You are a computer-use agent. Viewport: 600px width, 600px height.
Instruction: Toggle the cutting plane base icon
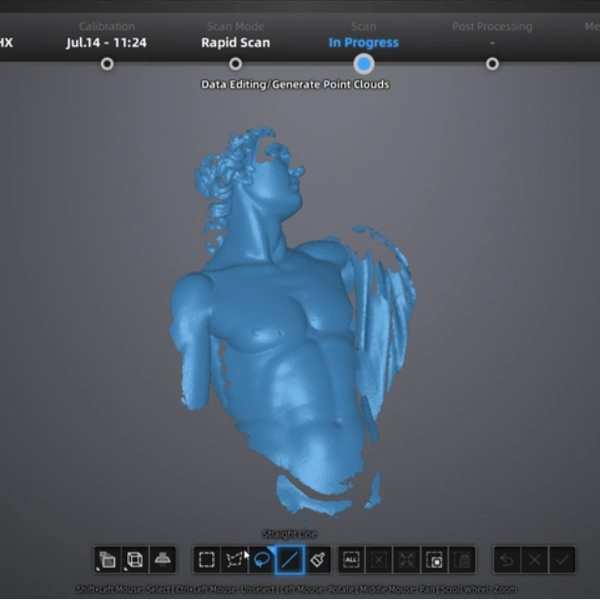(x=163, y=560)
